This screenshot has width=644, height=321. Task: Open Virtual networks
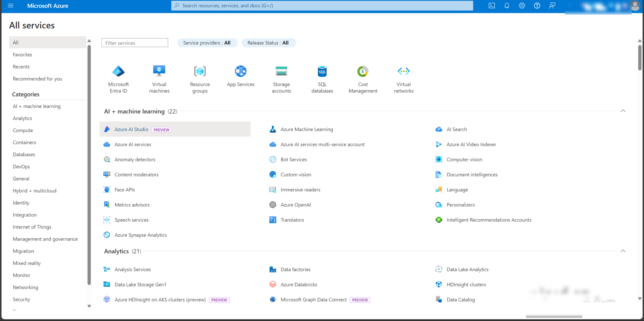[x=403, y=79]
